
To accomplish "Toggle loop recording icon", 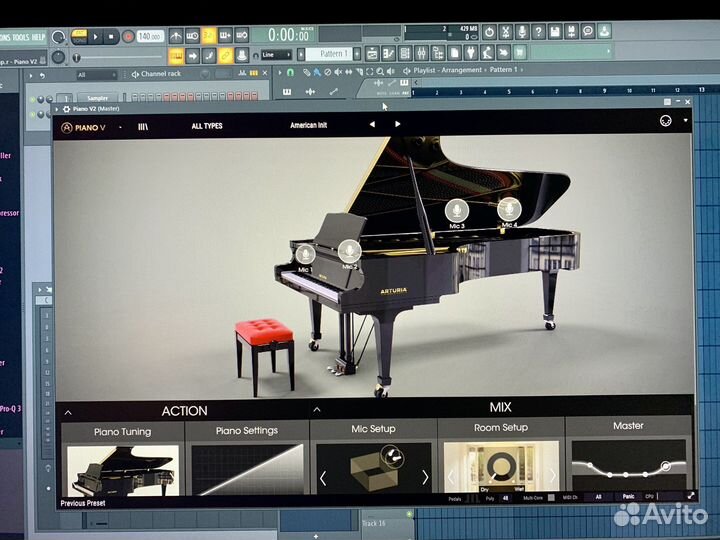I will click(242, 35).
